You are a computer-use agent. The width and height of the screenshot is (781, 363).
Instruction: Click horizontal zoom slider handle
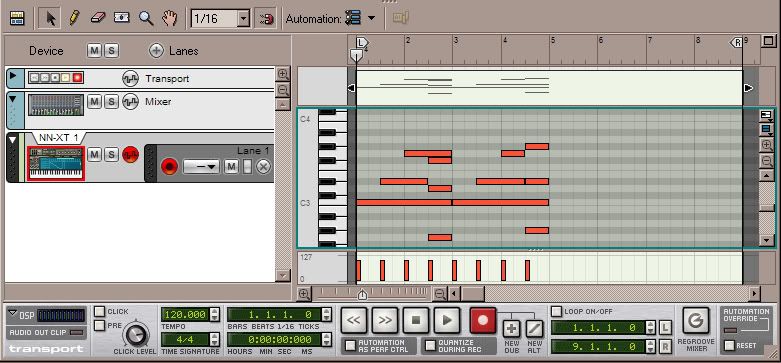pyautogui.click(x=362, y=295)
